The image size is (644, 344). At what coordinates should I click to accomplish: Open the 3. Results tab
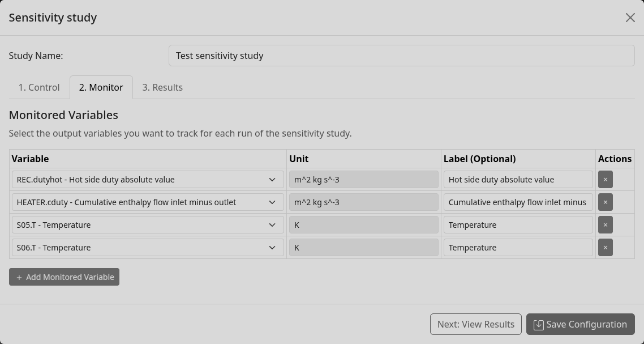coord(162,87)
